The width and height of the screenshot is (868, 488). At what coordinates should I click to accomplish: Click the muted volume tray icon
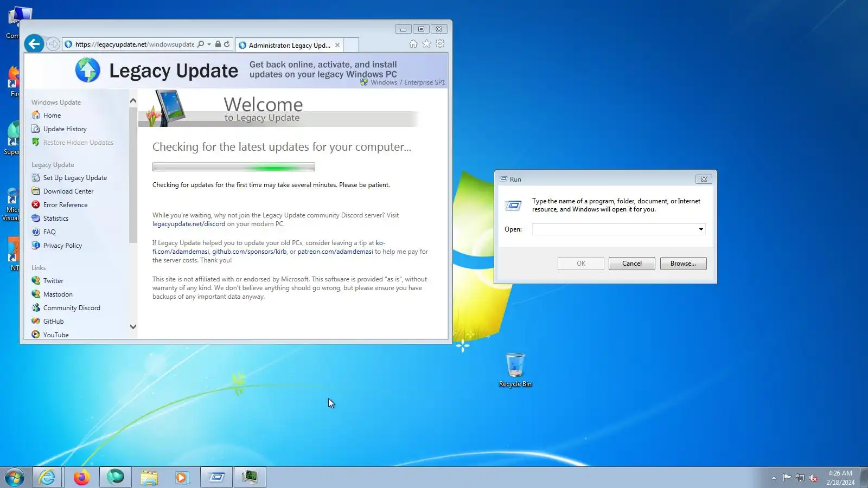(x=813, y=478)
